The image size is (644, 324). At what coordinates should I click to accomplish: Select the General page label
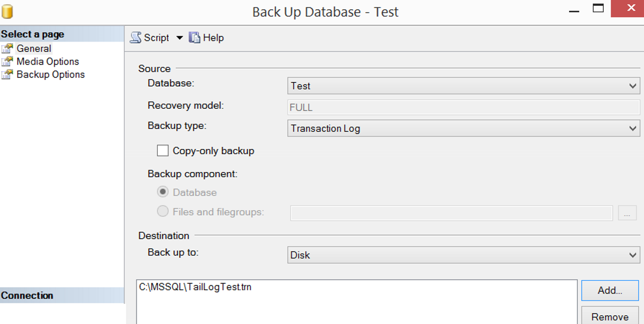(33, 48)
